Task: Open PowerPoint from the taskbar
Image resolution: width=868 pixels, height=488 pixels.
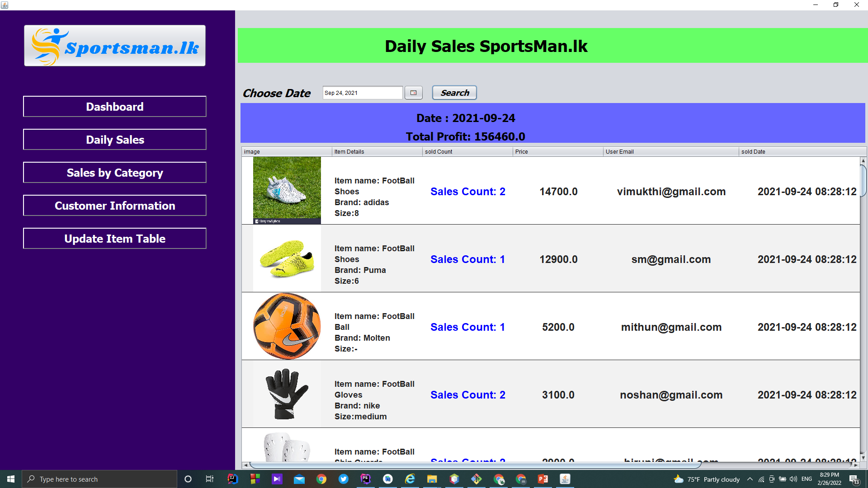Action: pos(543,479)
